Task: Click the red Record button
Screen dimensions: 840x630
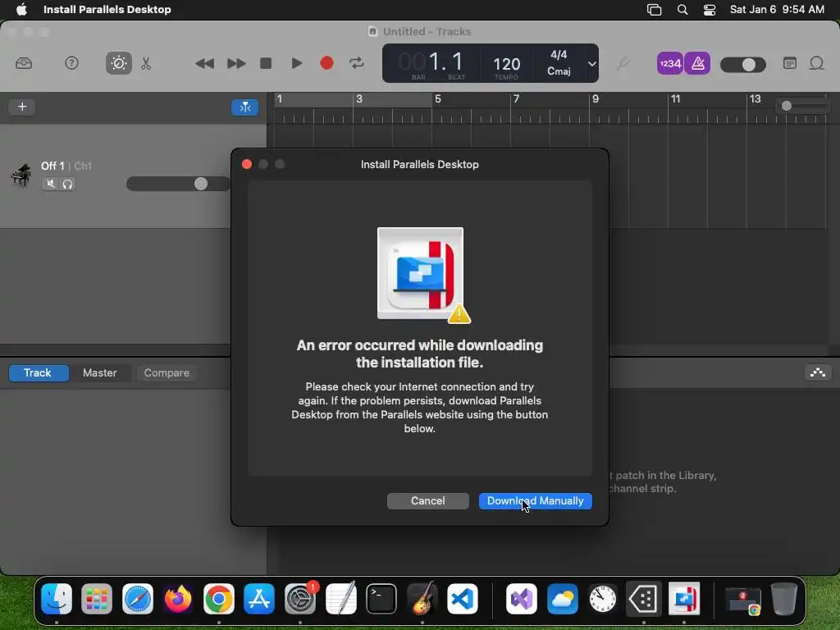Action: tap(326, 63)
